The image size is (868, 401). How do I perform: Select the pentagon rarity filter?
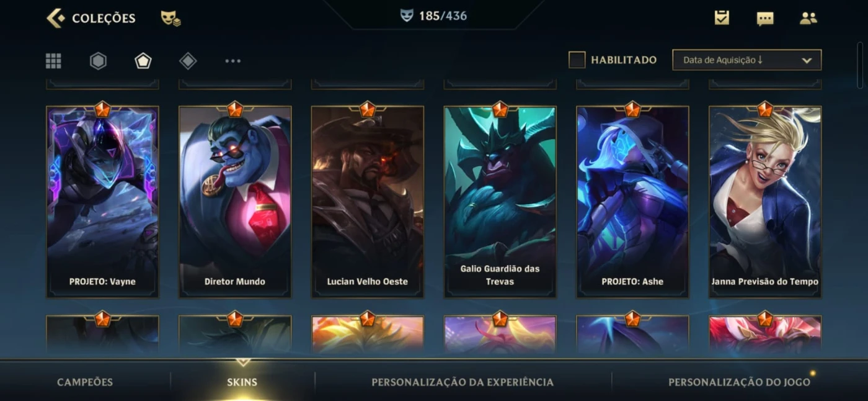(x=143, y=61)
